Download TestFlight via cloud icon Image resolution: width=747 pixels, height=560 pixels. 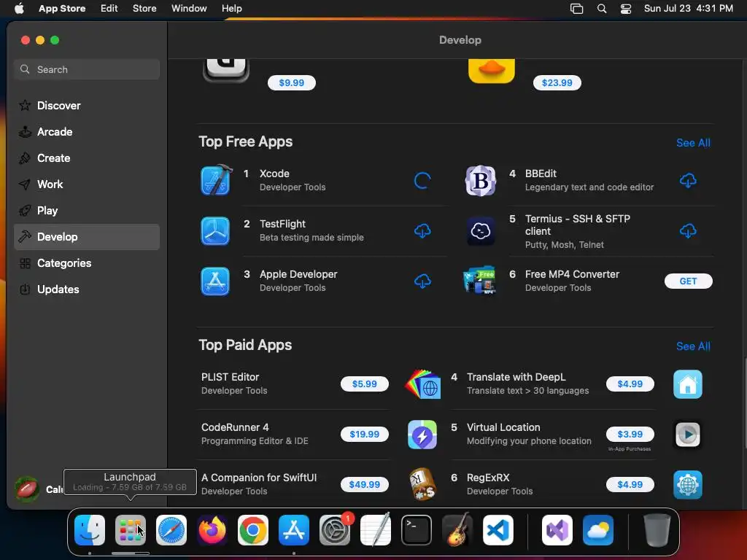pyautogui.click(x=422, y=231)
